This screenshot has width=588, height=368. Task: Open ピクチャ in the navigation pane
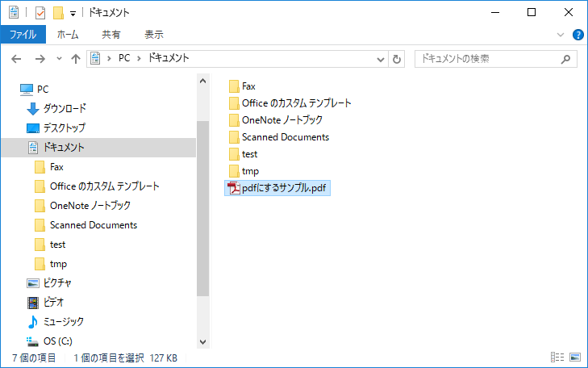(x=57, y=283)
